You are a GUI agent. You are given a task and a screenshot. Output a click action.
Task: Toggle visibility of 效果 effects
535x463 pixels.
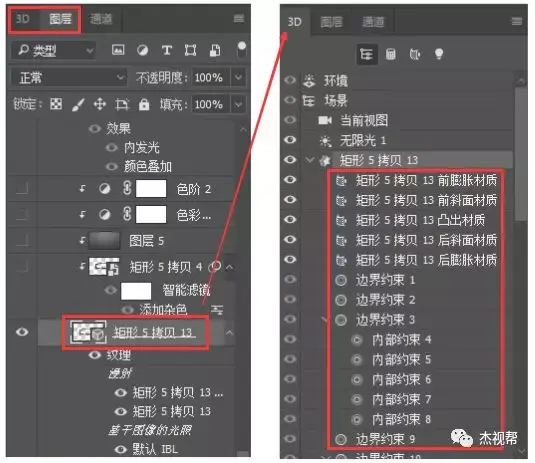[95, 129]
